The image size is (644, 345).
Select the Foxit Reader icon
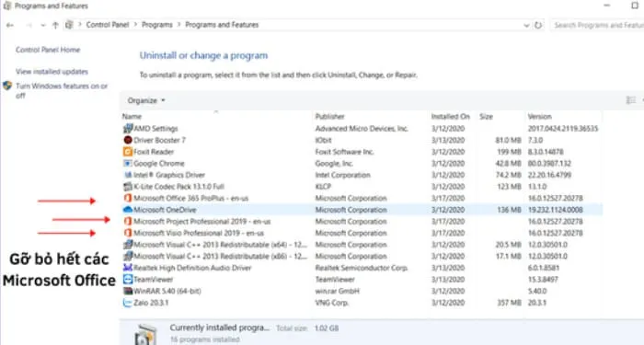(128, 152)
